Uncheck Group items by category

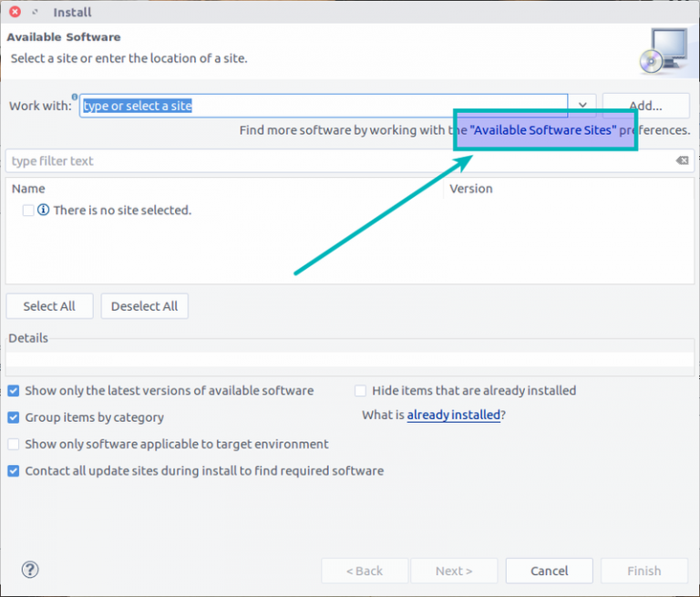[x=14, y=417]
